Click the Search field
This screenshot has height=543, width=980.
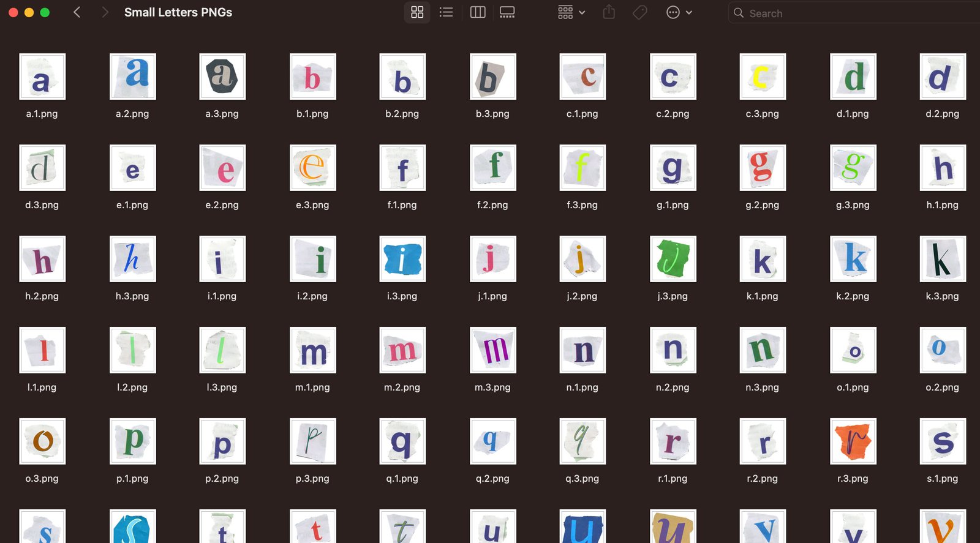click(x=854, y=13)
